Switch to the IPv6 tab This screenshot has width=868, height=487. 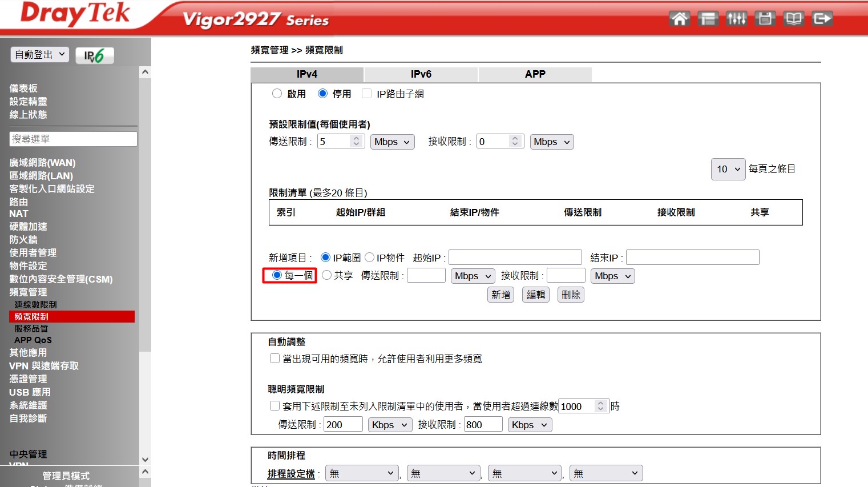(x=421, y=74)
